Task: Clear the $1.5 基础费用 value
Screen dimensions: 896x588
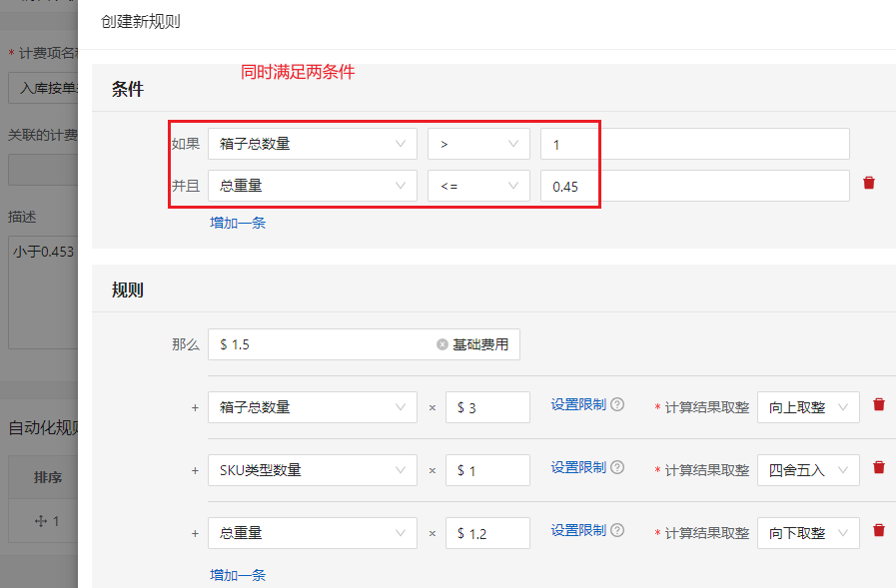Action: point(442,344)
